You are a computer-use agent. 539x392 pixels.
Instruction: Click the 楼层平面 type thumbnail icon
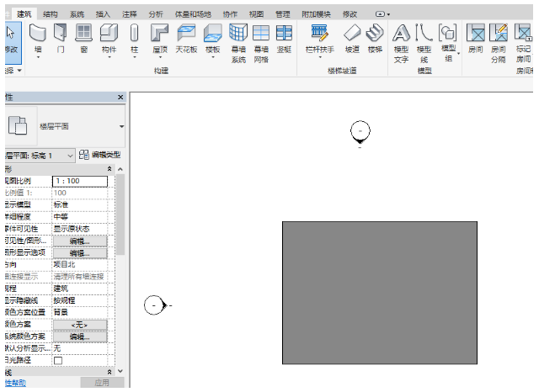tap(18, 125)
